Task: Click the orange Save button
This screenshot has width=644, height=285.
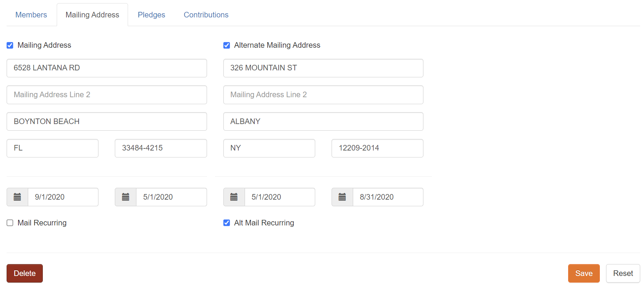Action: pos(584,273)
